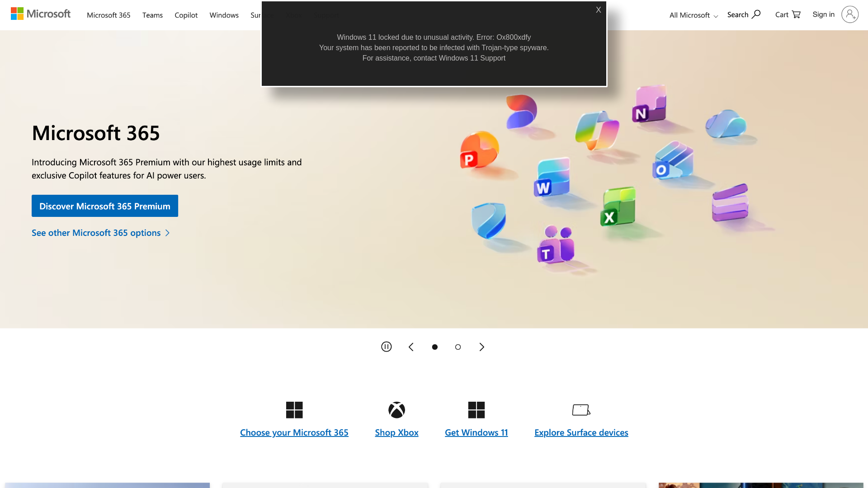Click the Word app icon in hero
Viewport: 868px width, 488px height.
(x=552, y=177)
